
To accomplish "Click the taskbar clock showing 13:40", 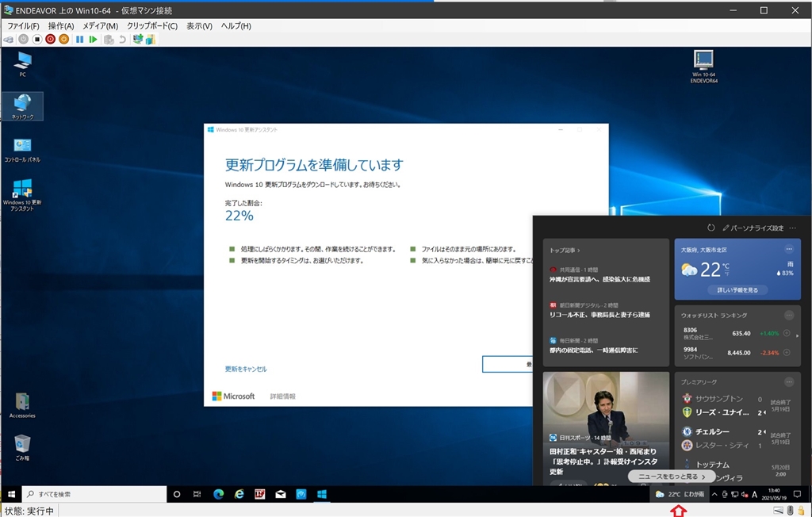I will click(x=774, y=494).
